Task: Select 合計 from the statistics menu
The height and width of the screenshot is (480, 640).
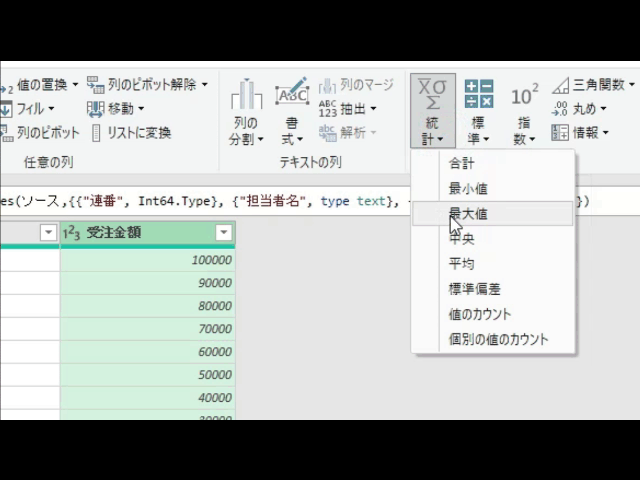Action: [x=462, y=163]
